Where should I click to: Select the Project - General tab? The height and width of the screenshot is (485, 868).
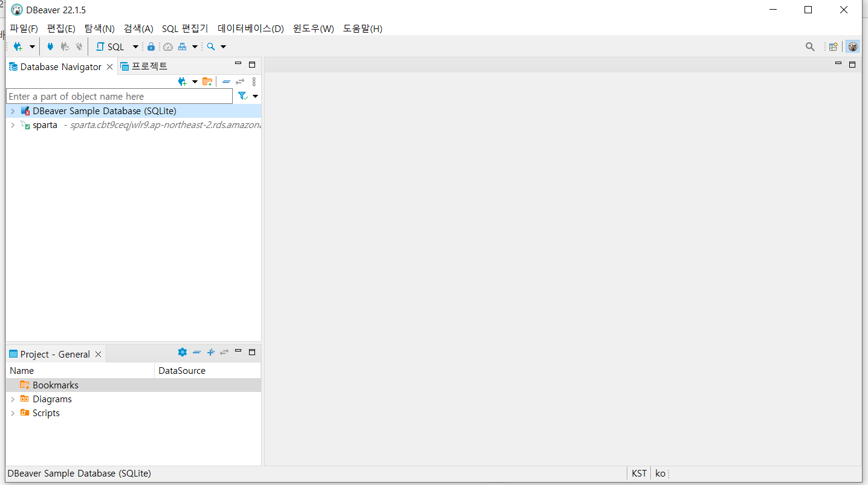(x=55, y=354)
